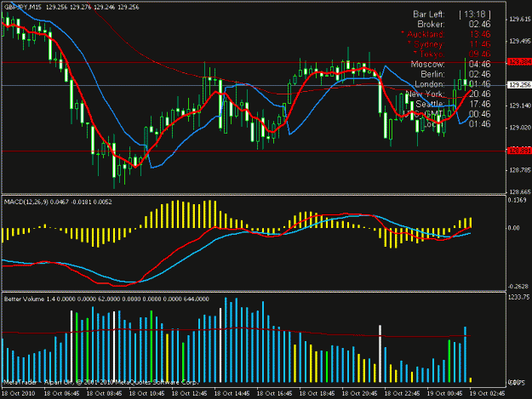The width and height of the screenshot is (532, 399).
Task: Select the Broker time label
Action: pos(431,25)
